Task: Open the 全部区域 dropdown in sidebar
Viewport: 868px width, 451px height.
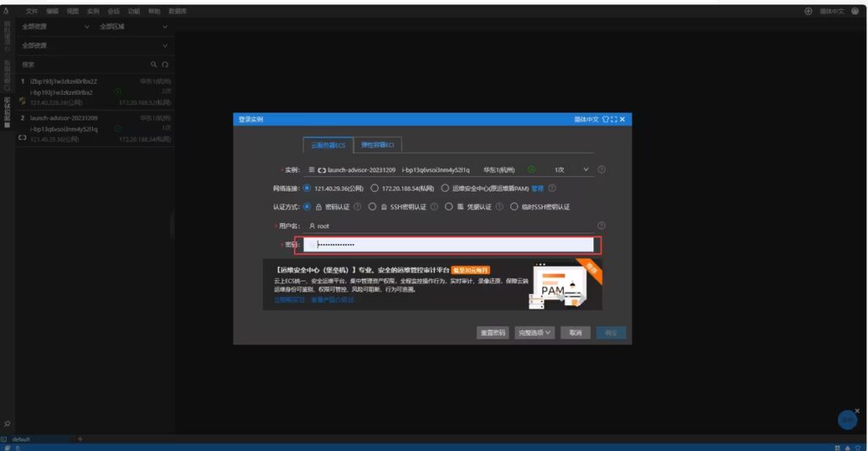Action: pos(133,26)
